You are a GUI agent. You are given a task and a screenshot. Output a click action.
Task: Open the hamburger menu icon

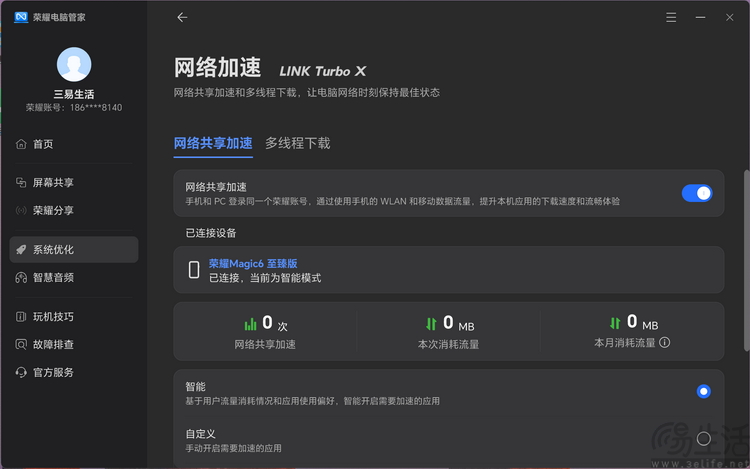point(671,18)
